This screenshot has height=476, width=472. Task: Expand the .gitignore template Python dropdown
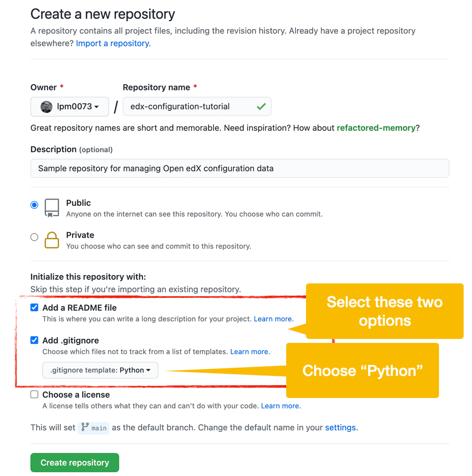tap(100, 370)
